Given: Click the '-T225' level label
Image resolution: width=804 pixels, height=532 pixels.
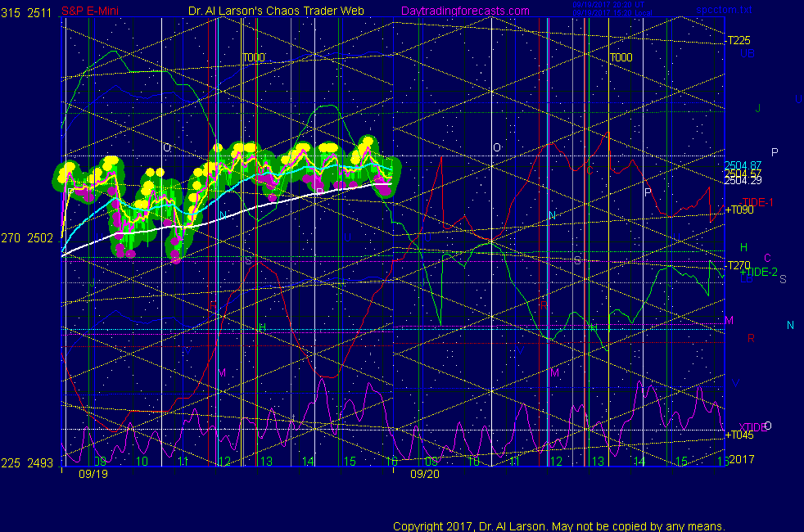Looking at the screenshot, I should [x=738, y=40].
